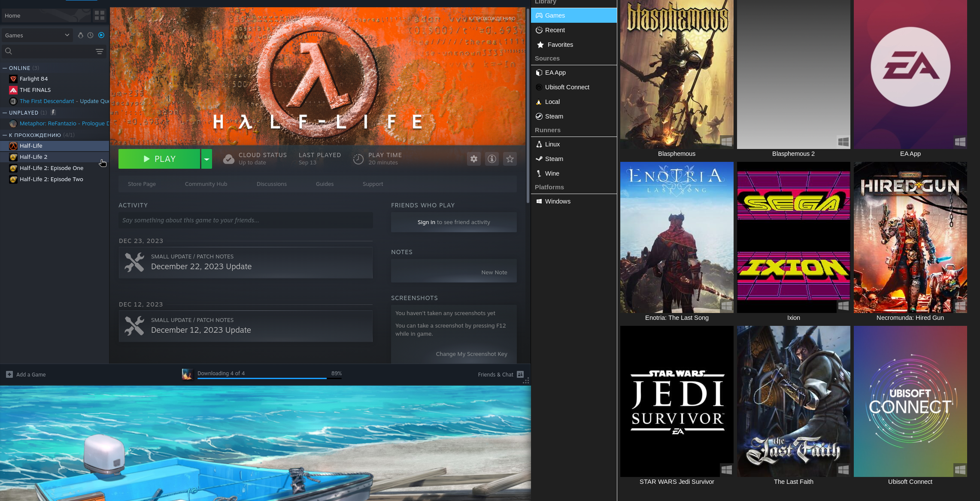Image resolution: width=980 pixels, height=501 pixels.
Task: Select Wine under Runners
Action: pos(574,173)
